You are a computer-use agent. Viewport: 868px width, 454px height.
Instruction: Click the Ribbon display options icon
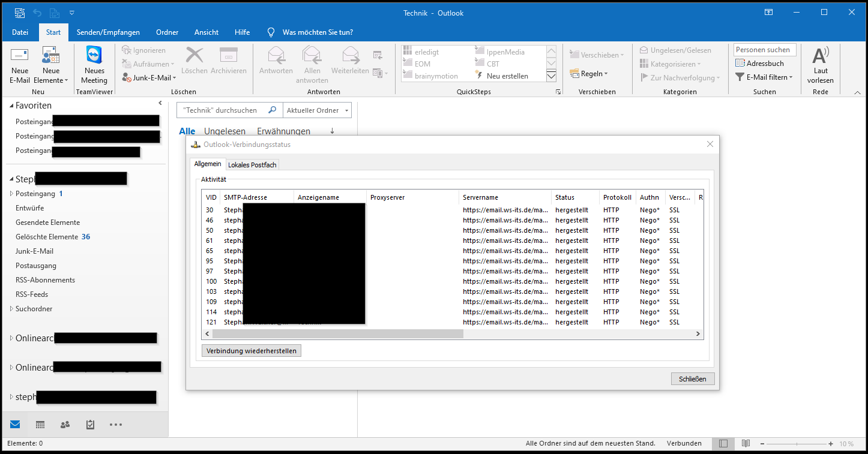coord(768,12)
